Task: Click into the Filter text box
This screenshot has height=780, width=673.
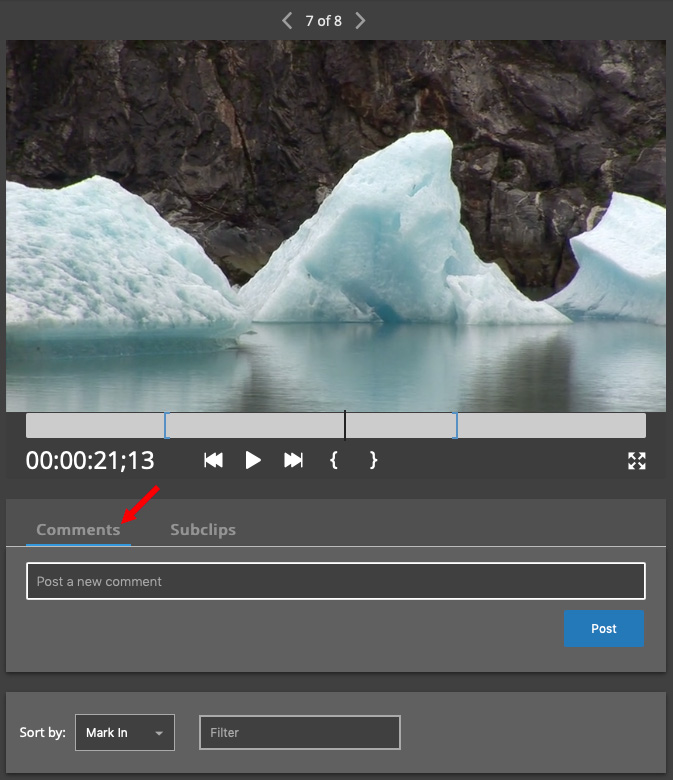Action: 300,732
